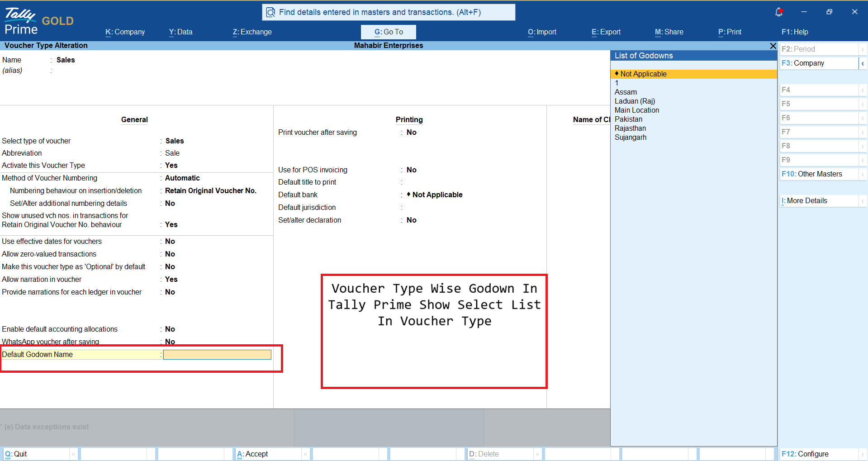Click Retain Original Voucher No. value
The height and width of the screenshot is (461, 868).
click(210, 190)
